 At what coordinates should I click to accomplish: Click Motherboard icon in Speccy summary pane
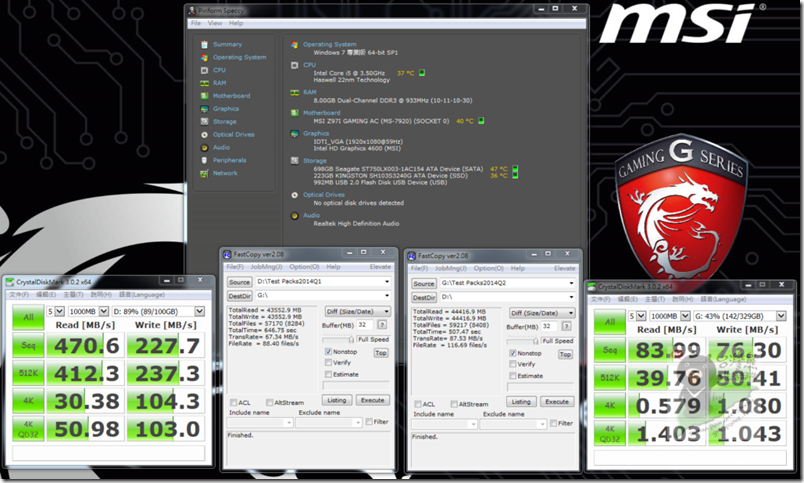click(294, 113)
